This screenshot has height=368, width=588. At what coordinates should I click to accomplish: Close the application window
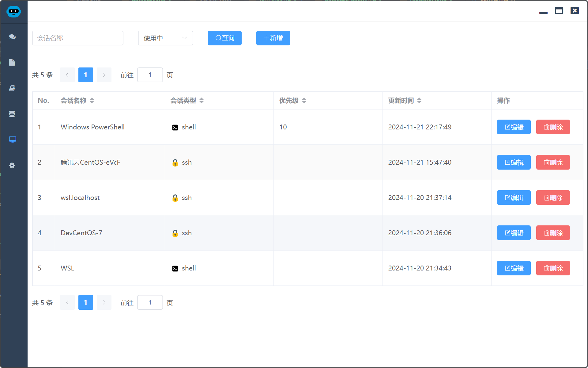coord(575,11)
